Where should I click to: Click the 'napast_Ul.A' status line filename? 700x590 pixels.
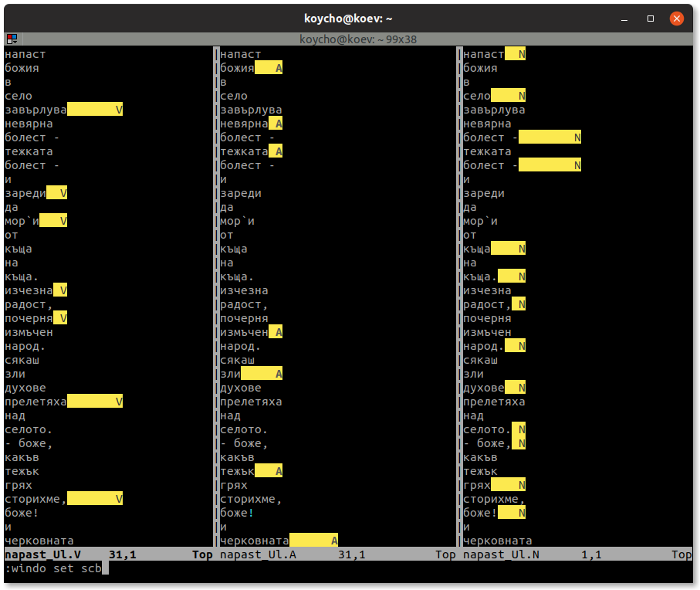(x=258, y=554)
